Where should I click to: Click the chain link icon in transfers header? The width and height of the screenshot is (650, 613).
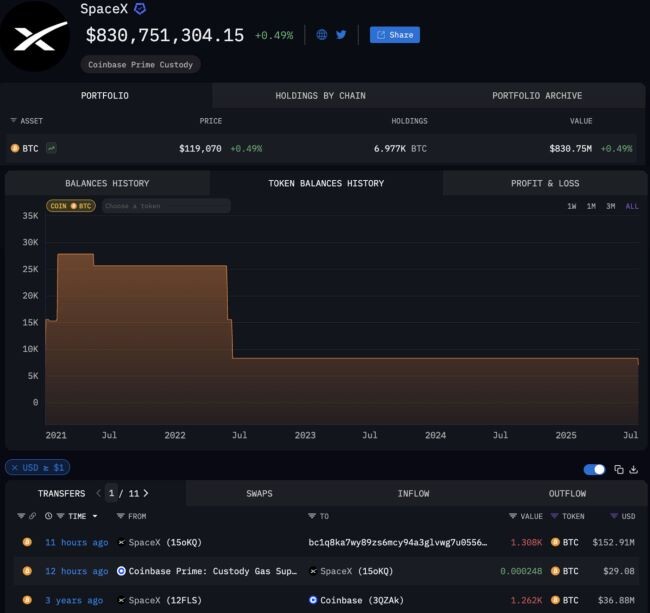tap(32, 516)
